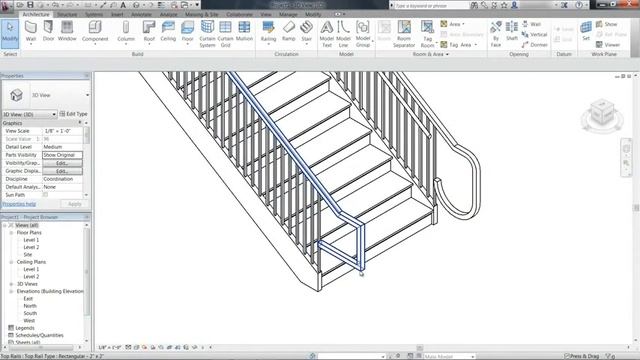The height and width of the screenshot is (360, 640).
Task: Click the Project Browser vertical scrollbar
Action: 87,271
